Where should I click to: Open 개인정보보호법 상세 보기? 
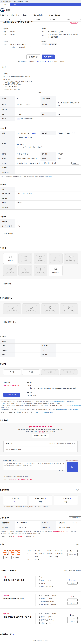pyautogui.click(x=40, y=436)
